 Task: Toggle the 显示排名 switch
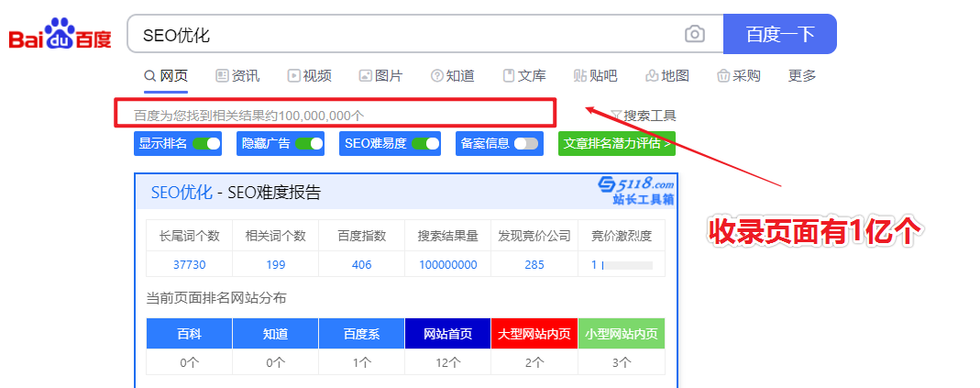[206, 143]
